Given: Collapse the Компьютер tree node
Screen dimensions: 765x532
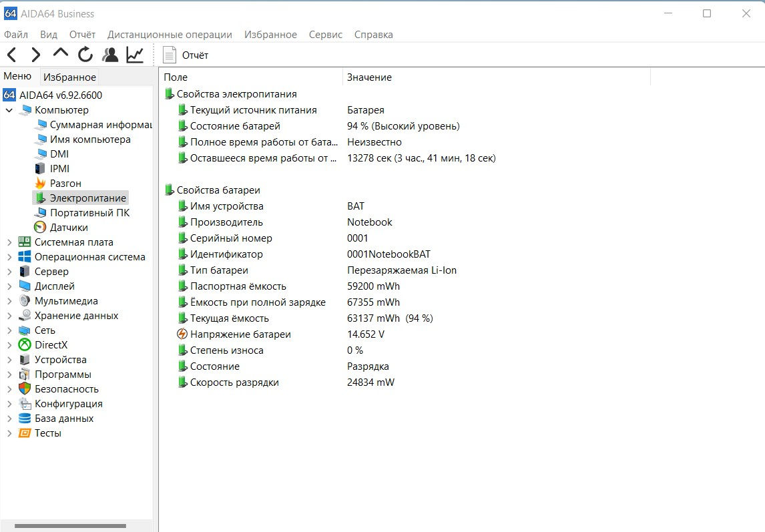Looking at the screenshot, I should (9, 110).
